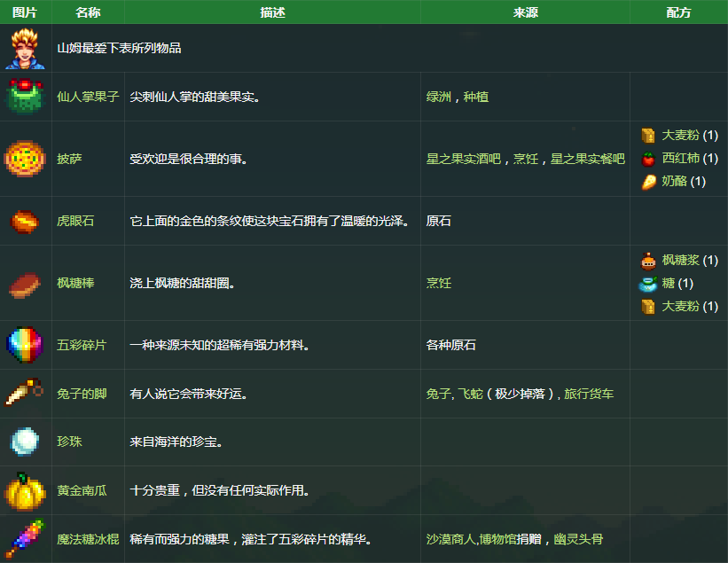The image size is (728, 563).
Task: Follow the 幽灵头骨 source link
Action: tap(578, 539)
